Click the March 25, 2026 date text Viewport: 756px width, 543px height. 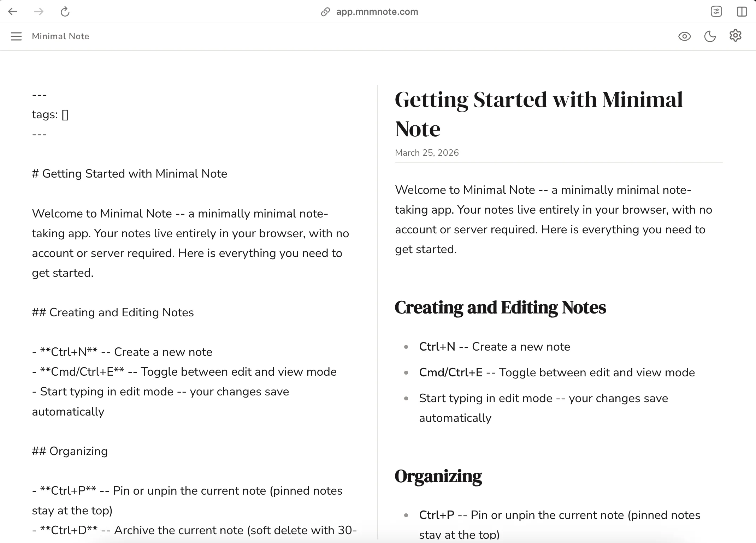426,153
